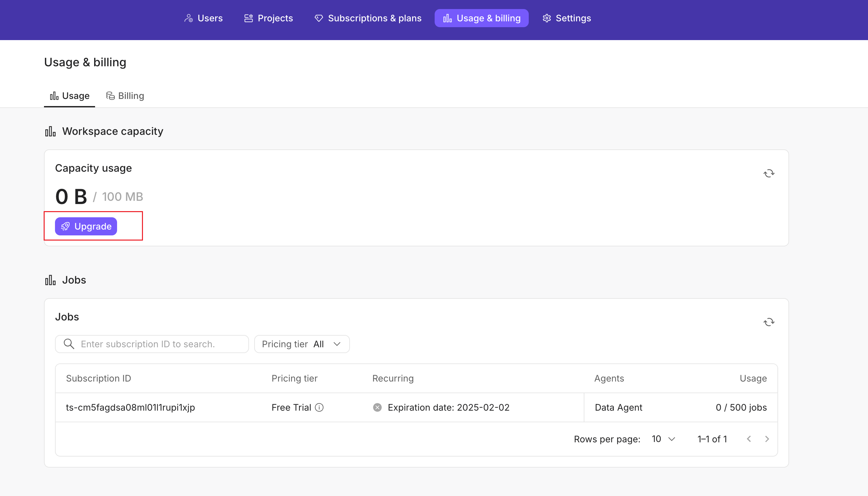Click the Usage & billing nav button
Viewport: 868px width, 496px height.
coord(481,18)
